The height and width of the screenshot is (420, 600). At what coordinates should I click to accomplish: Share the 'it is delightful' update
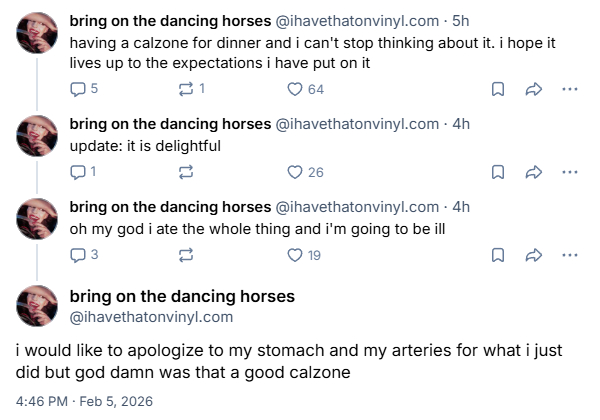(x=533, y=172)
